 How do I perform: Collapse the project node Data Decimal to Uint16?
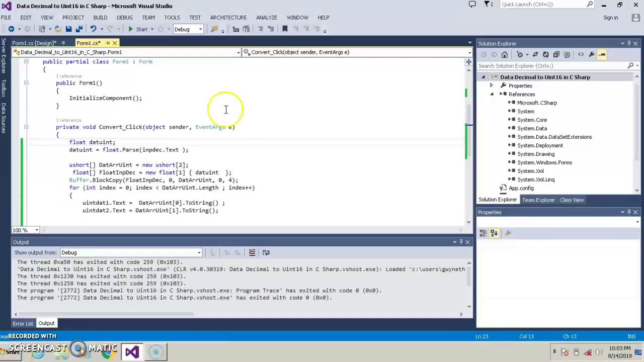[x=484, y=77]
